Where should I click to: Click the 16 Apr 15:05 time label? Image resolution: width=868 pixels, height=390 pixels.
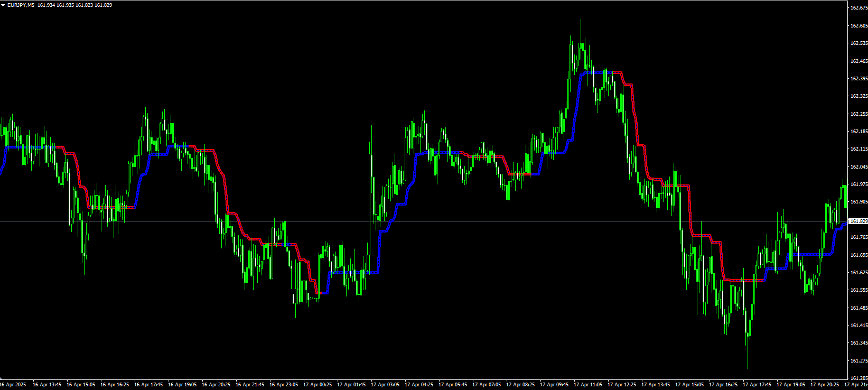coord(81,385)
